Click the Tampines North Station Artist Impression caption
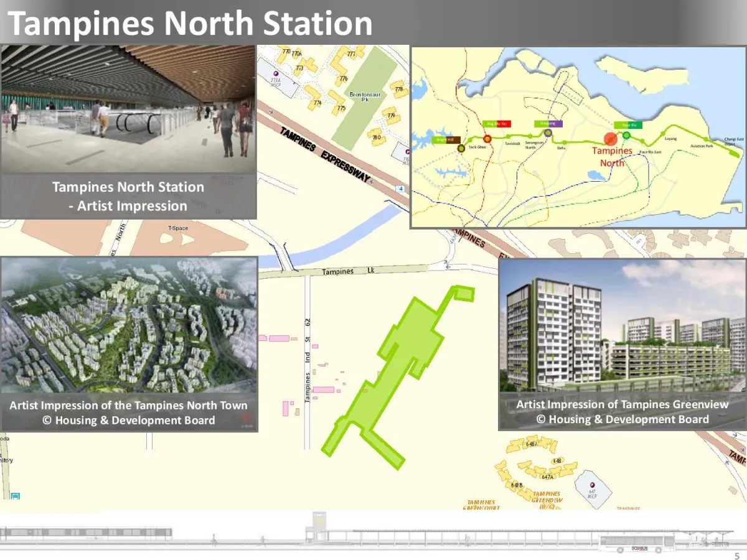This screenshot has height=560, width=747. pyautogui.click(x=128, y=196)
